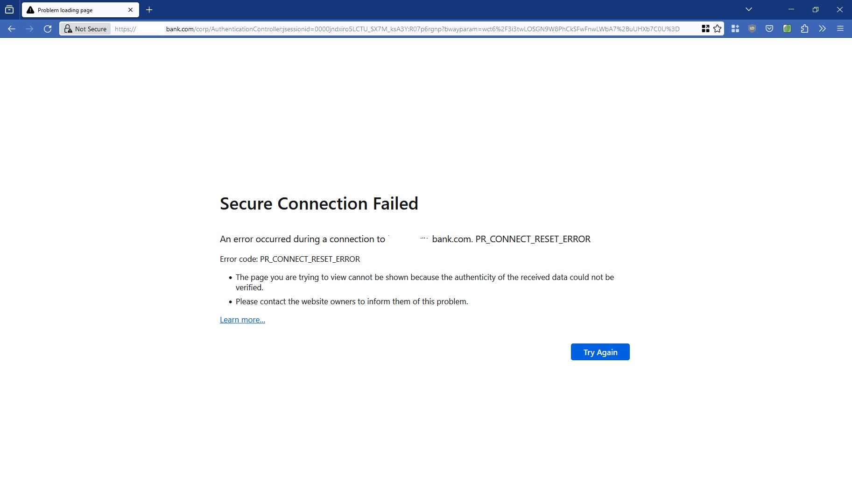Expand the toolbar overflow double-chevron
The width and height of the screenshot is (852, 504).
coord(822,28)
